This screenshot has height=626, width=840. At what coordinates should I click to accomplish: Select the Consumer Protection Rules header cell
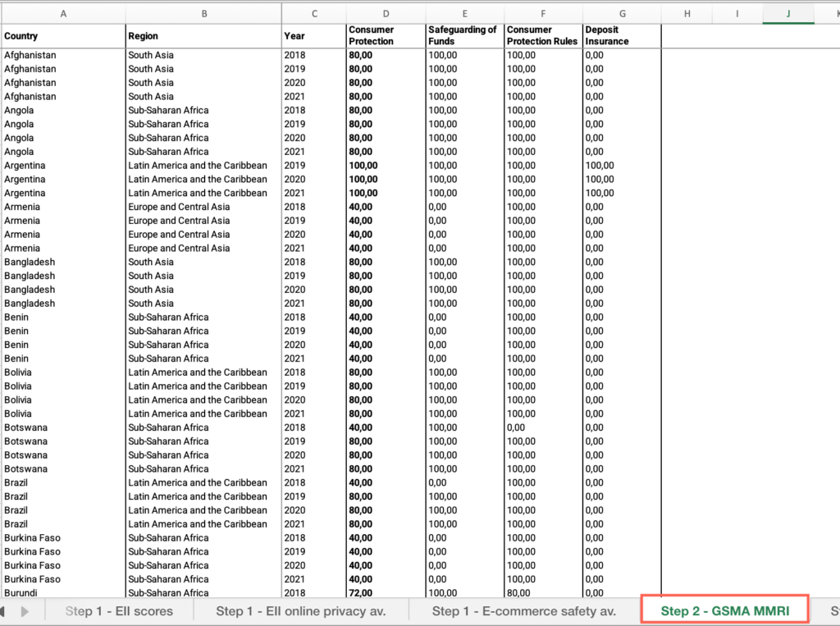pos(543,36)
